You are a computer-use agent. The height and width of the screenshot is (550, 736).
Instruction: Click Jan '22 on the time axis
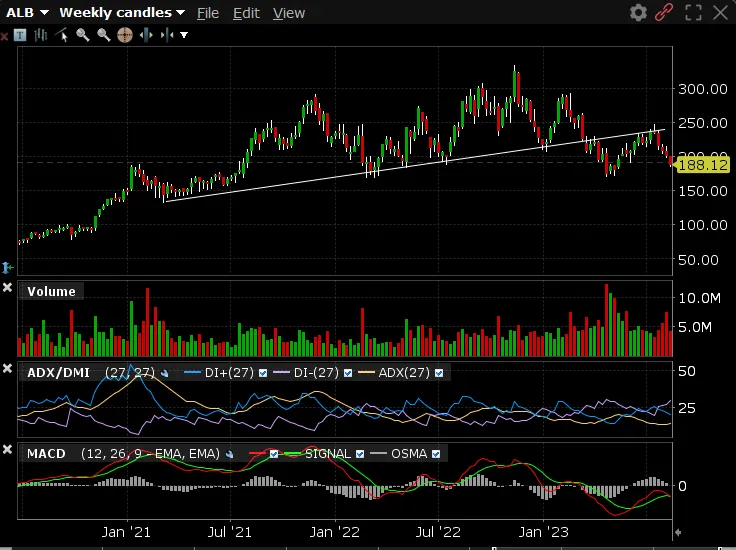click(x=335, y=532)
